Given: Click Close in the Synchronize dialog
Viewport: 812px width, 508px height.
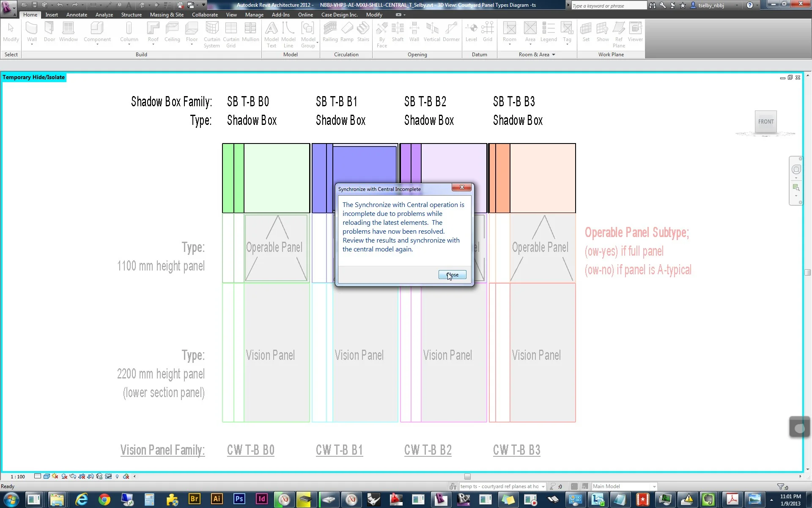Looking at the screenshot, I should point(452,275).
